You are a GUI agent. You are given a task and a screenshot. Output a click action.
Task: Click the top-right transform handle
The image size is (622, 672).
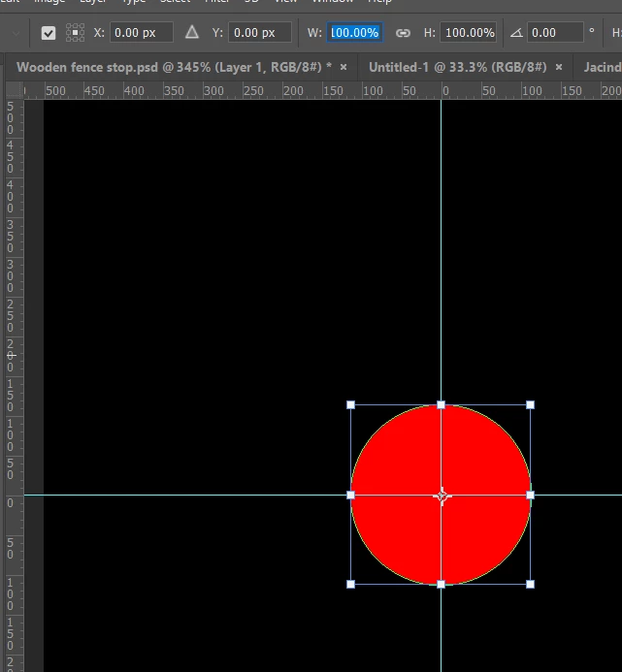(530, 405)
